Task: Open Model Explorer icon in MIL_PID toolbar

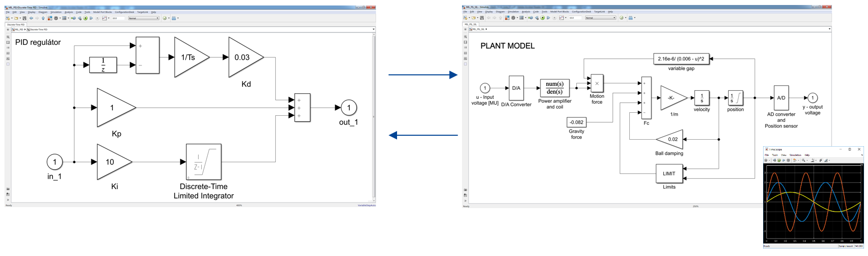Action: click(64, 18)
